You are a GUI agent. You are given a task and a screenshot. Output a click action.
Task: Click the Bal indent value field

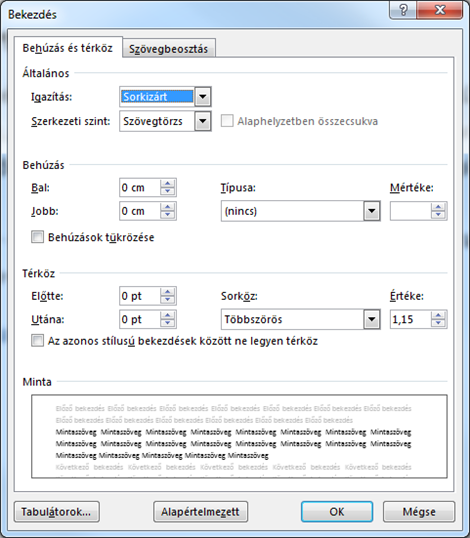pyautogui.click(x=140, y=188)
